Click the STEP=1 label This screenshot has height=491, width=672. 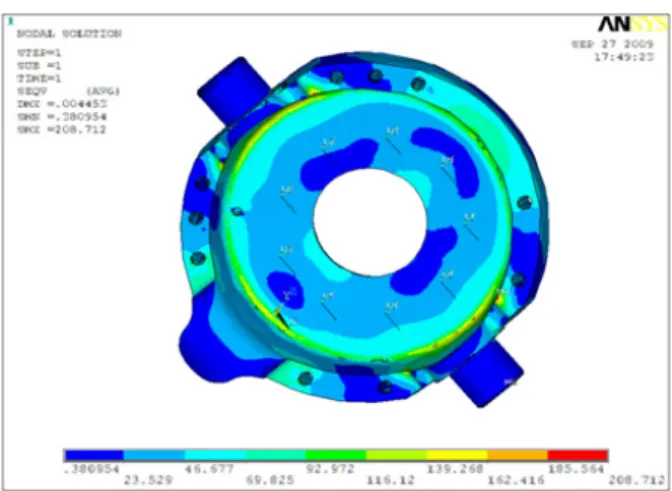(x=39, y=53)
